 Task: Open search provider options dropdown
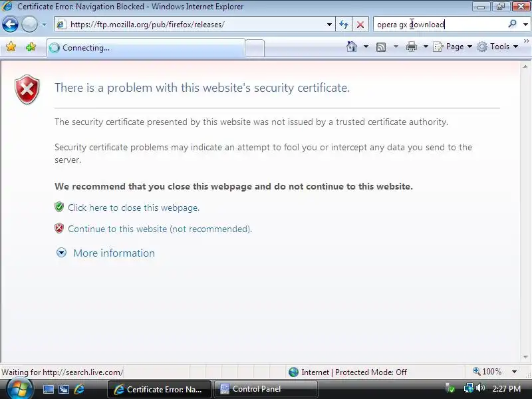coord(525,25)
